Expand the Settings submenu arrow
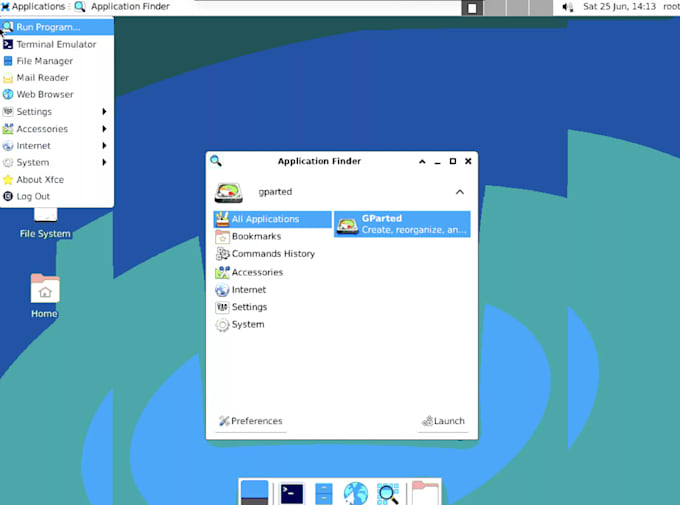 click(x=104, y=111)
